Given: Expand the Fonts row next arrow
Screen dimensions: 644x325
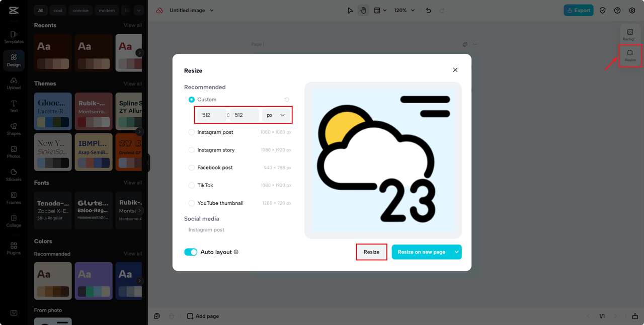Looking at the screenshot, I should pyautogui.click(x=139, y=210).
